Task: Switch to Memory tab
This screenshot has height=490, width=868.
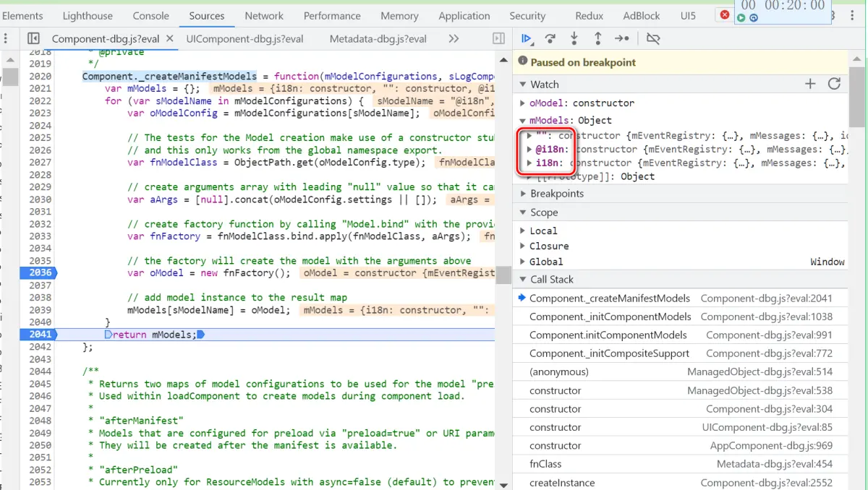Action: click(x=399, y=16)
